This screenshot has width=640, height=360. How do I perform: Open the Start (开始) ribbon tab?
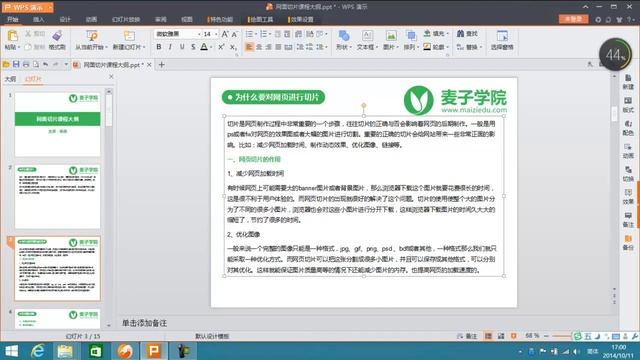click(x=13, y=19)
